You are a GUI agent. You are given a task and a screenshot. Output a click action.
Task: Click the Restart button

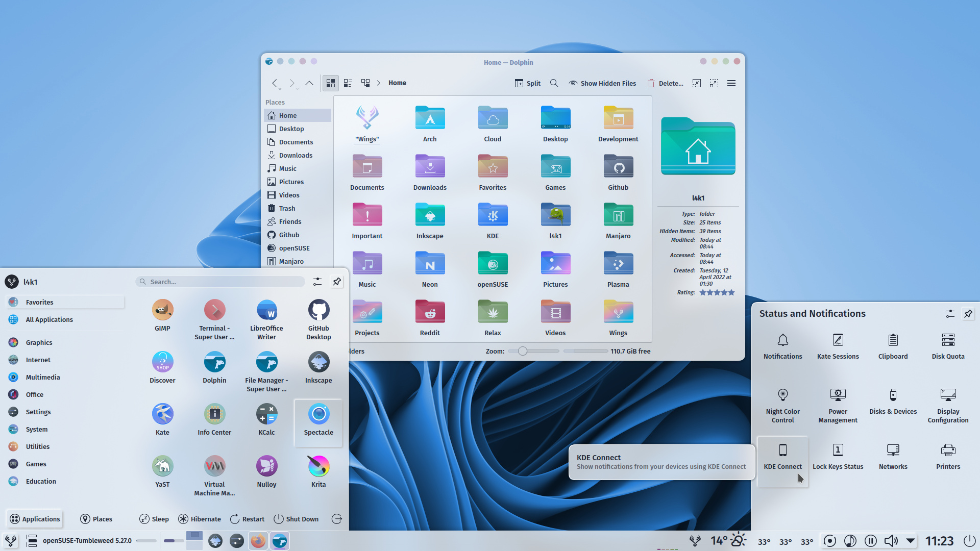pyautogui.click(x=247, y=519)
